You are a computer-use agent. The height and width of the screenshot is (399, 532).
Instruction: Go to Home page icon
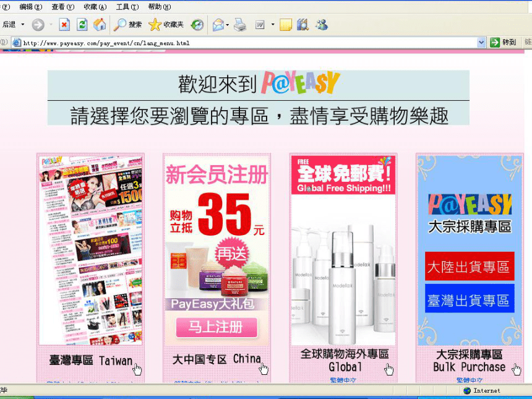coord(100,25)
